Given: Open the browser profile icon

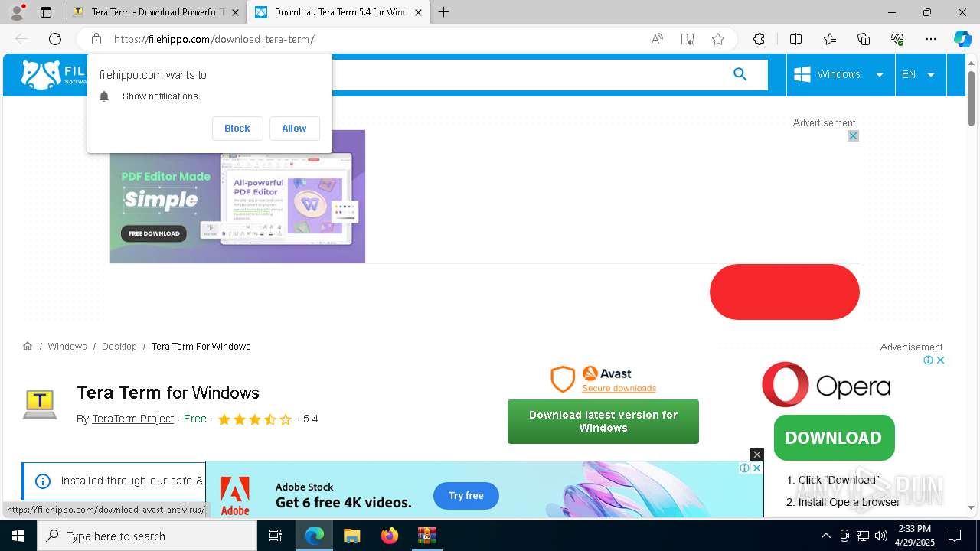Looking at the screenshot, I should [17, 12].
